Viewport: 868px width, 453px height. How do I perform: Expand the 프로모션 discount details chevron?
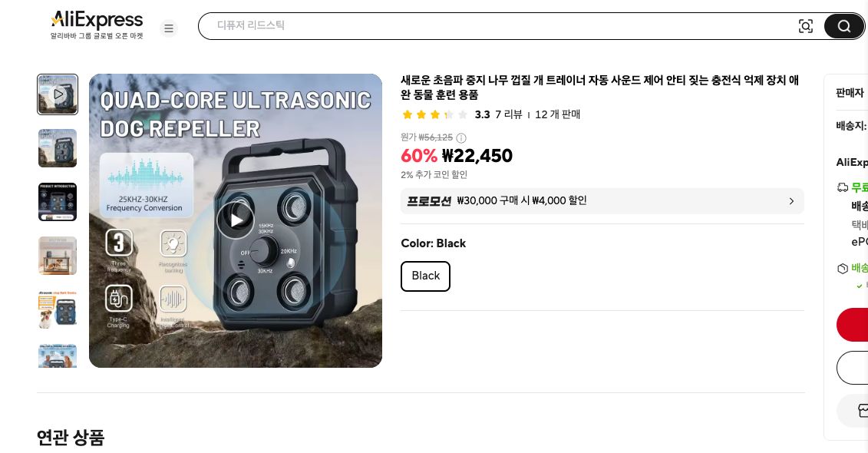791,201
